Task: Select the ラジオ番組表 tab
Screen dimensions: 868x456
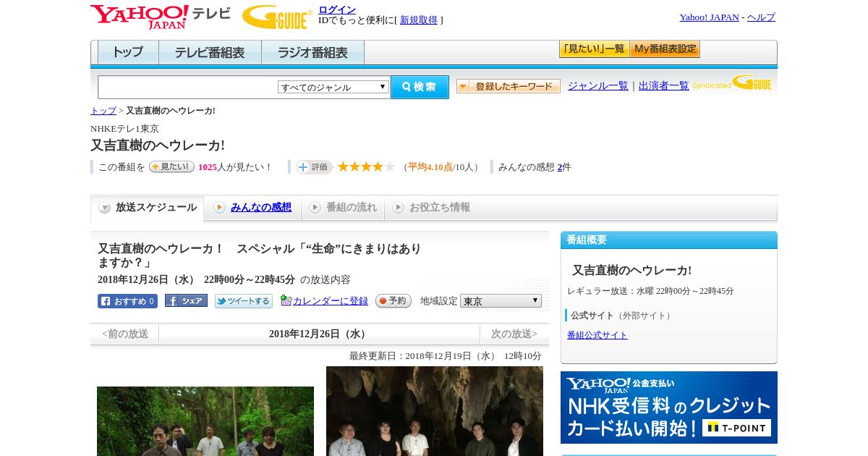Action: pos(312,53)
